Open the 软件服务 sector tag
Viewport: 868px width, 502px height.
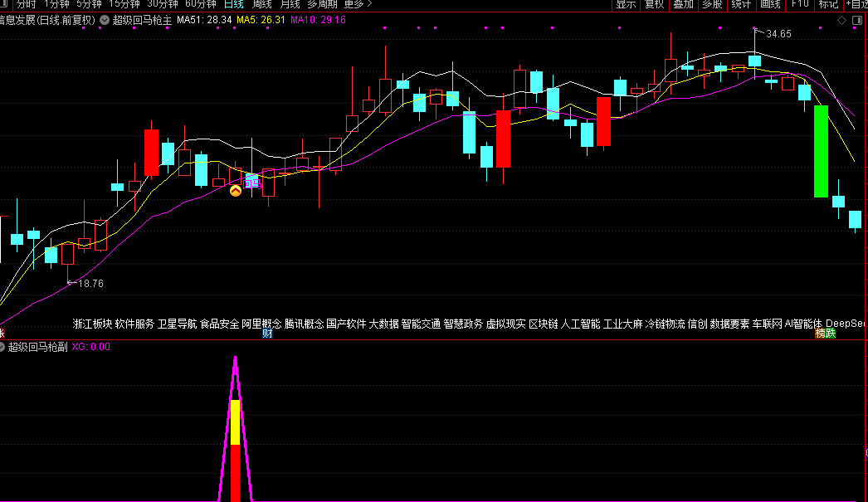click(x=135, y=324)
